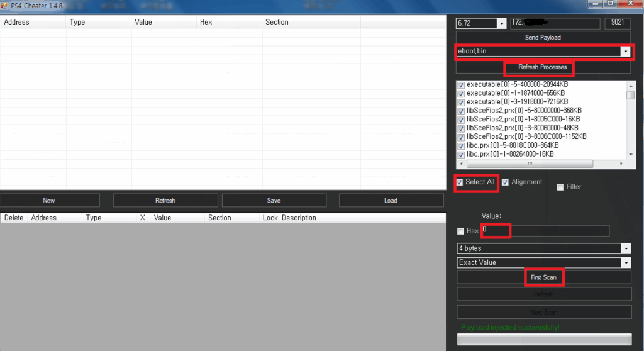Toggle checkbox for libSceFios2.prx[0]-5-80000000-368KB
Screen dimensions: 644x351
461,111
